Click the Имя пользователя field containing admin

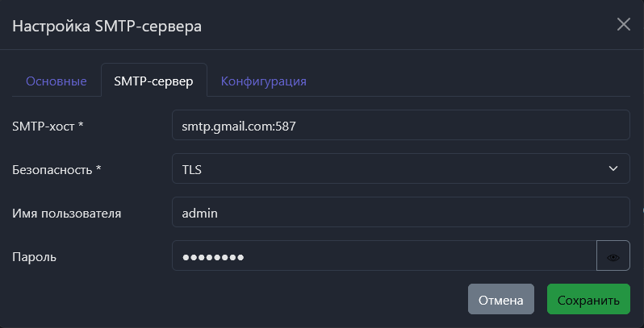(x=399, y=213)
